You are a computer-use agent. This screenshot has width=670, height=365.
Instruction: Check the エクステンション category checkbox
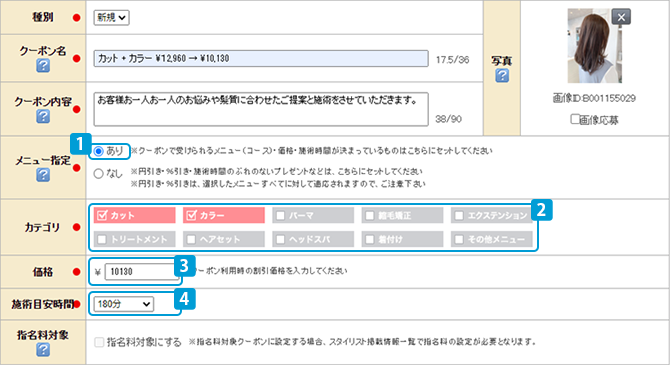[x=459, y=215]
